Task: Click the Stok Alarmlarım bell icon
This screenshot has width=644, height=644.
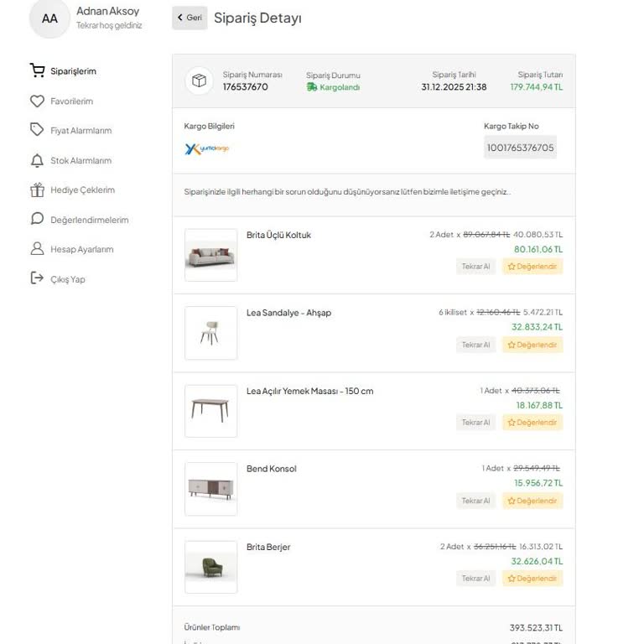Action: pyautogui.click(x=38, y=160)
